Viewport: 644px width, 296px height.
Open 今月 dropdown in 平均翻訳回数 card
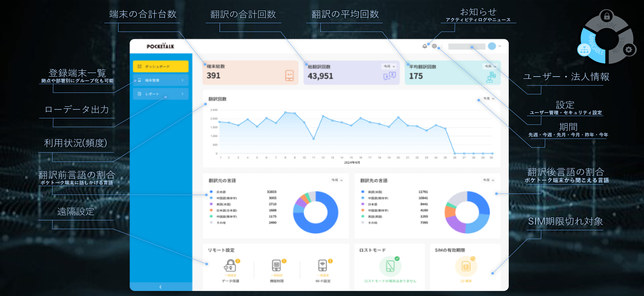tap(490, 66)
